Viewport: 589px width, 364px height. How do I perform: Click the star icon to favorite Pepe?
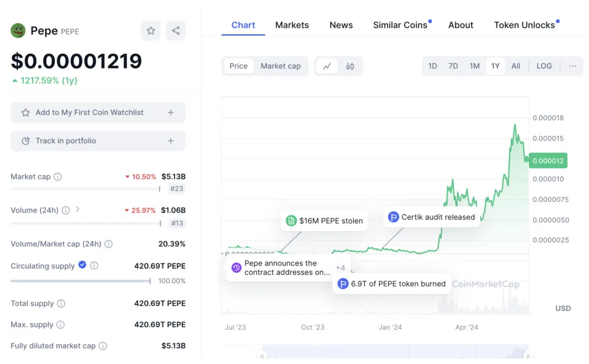coord(150,30)
